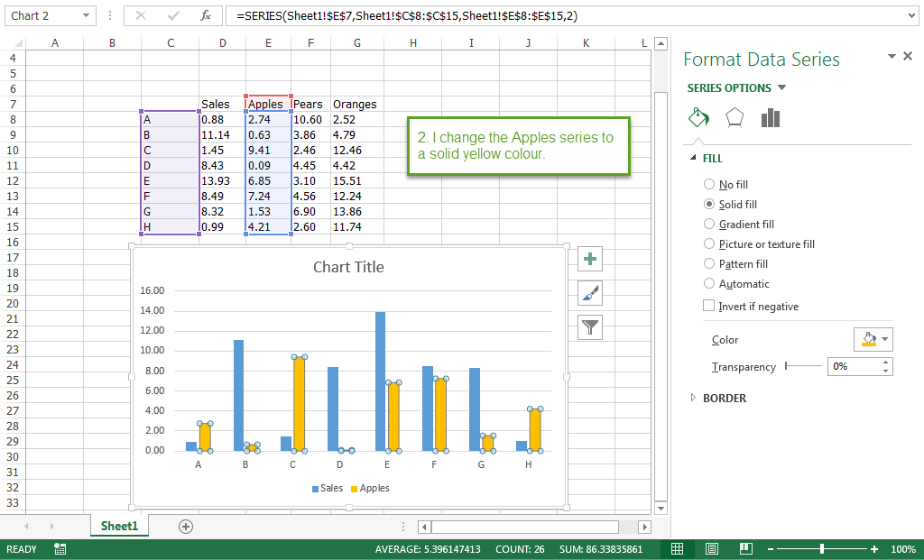Select the Pears header cell
This screenshot has height=560, width=924.
[x=310, y=105]
